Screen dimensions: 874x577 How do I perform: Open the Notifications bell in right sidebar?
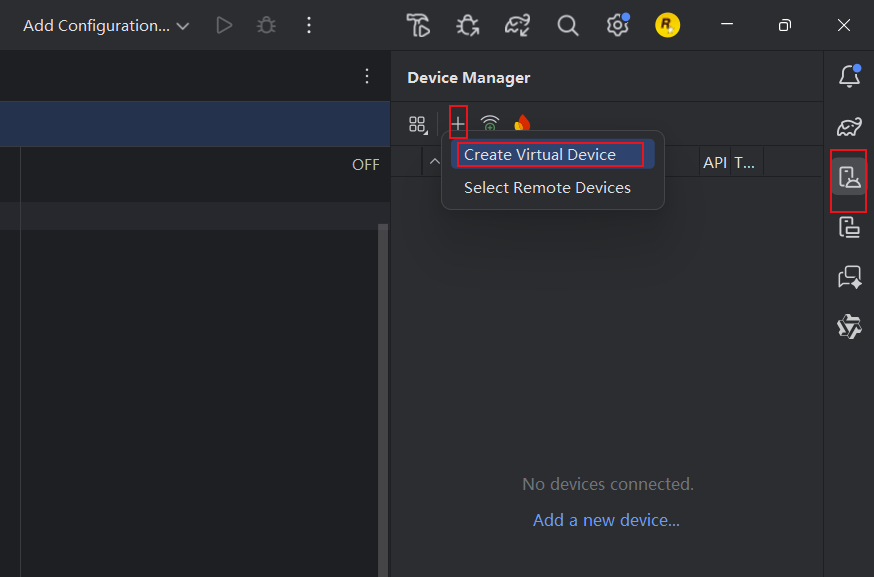click(x=849, y=75)
